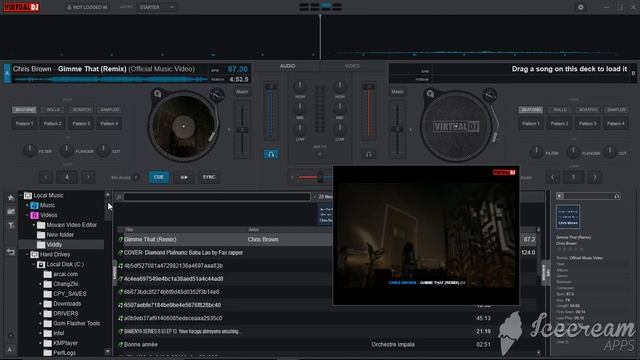Click the second sidebar icon below the star
The image size is (640, 360).
pyautogui.click(x=11, y=211)
